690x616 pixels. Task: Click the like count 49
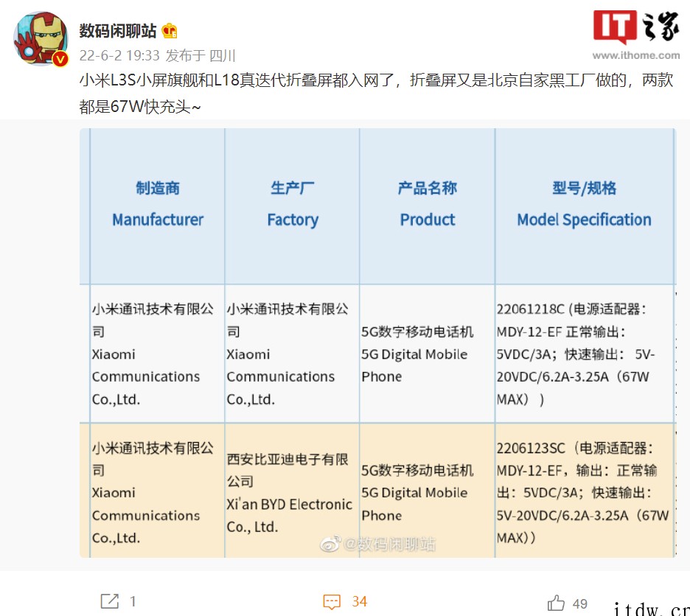point(579,603)
